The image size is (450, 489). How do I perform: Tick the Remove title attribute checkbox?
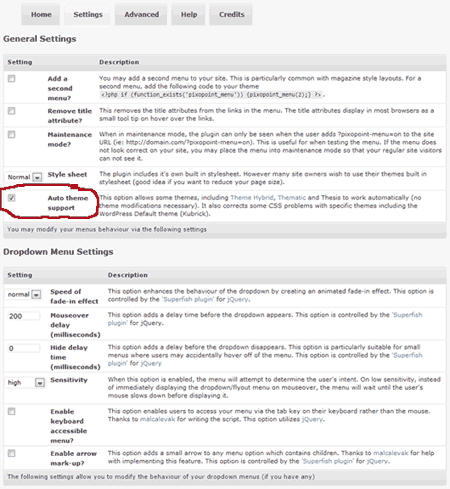coord(12,111)
